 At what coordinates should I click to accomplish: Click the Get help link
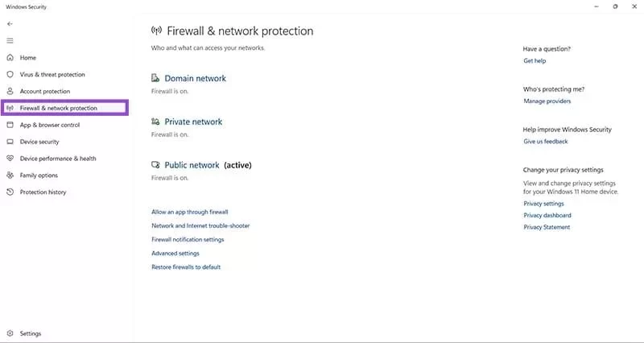535,61
